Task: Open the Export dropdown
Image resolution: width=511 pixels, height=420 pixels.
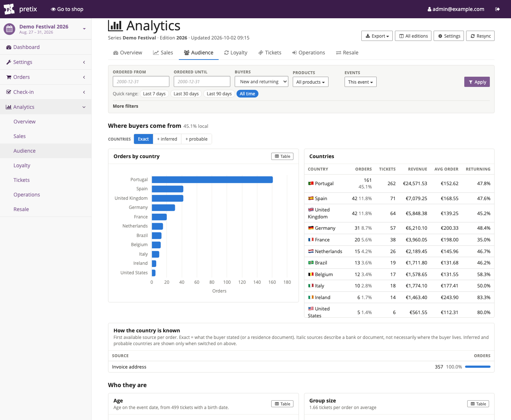Action: point(377,36)
